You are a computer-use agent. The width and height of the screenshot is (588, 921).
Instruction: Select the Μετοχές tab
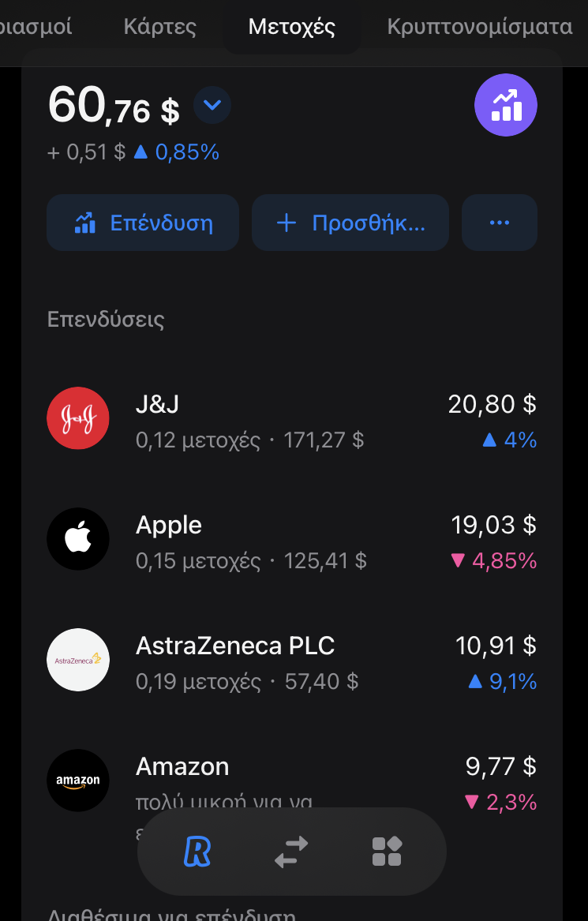pyautogui.click(x=292, y=27)
